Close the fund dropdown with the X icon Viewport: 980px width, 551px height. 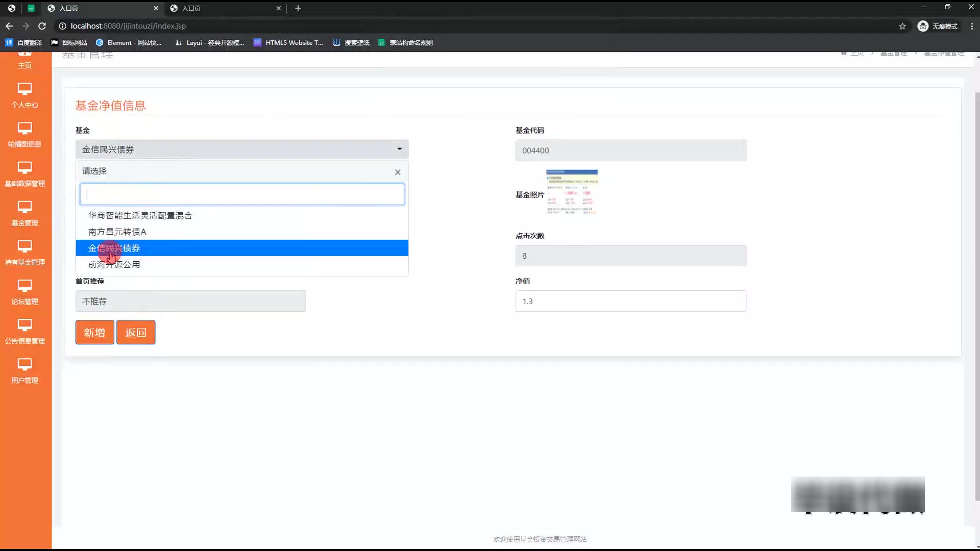click(x=398, y=172)
